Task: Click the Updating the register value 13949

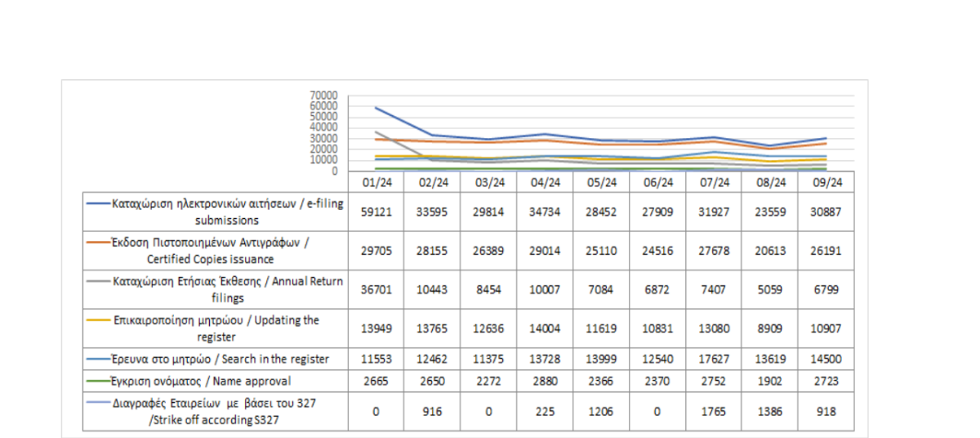Action: pos(376,328)
